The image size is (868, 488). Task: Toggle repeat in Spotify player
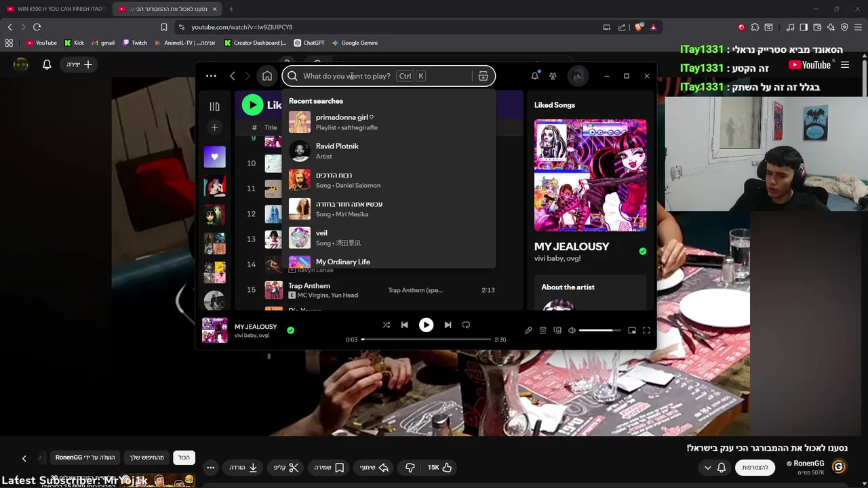tap(466, 325)
